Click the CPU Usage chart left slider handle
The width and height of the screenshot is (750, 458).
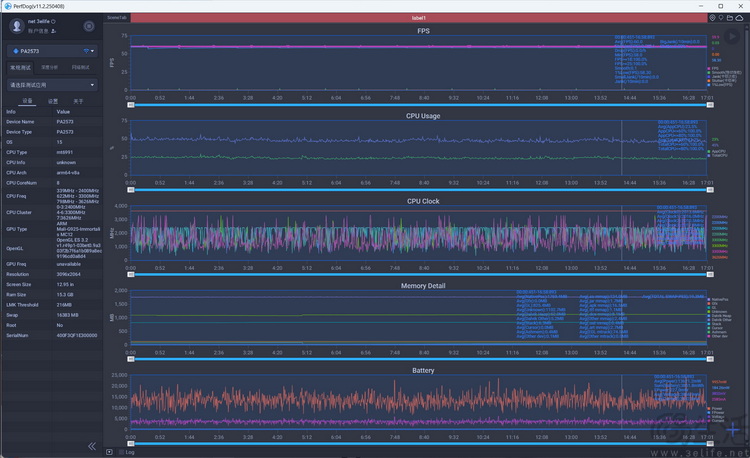(131, 190)
